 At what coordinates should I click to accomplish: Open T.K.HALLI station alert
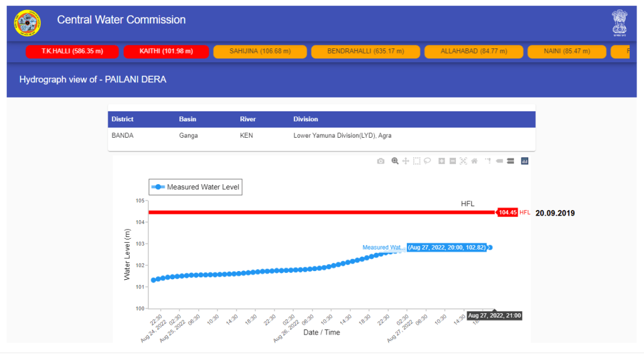tap(72, 52)
